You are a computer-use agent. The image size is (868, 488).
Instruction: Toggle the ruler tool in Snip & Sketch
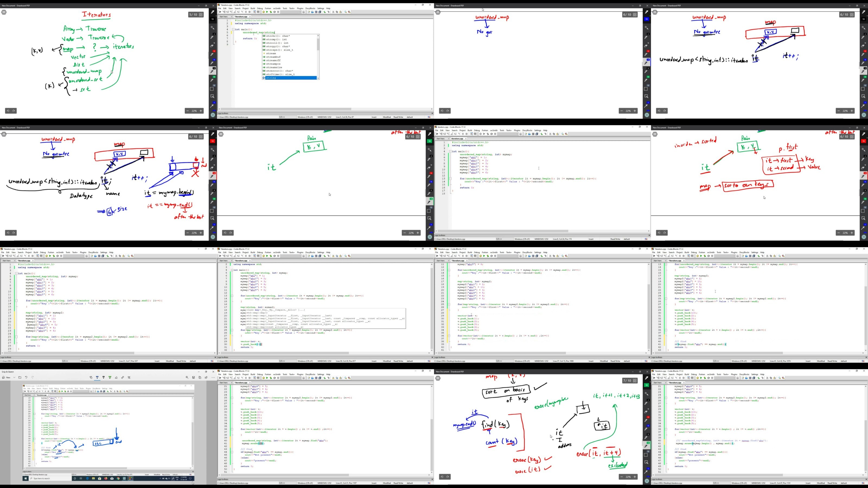(x=123, y=378)
